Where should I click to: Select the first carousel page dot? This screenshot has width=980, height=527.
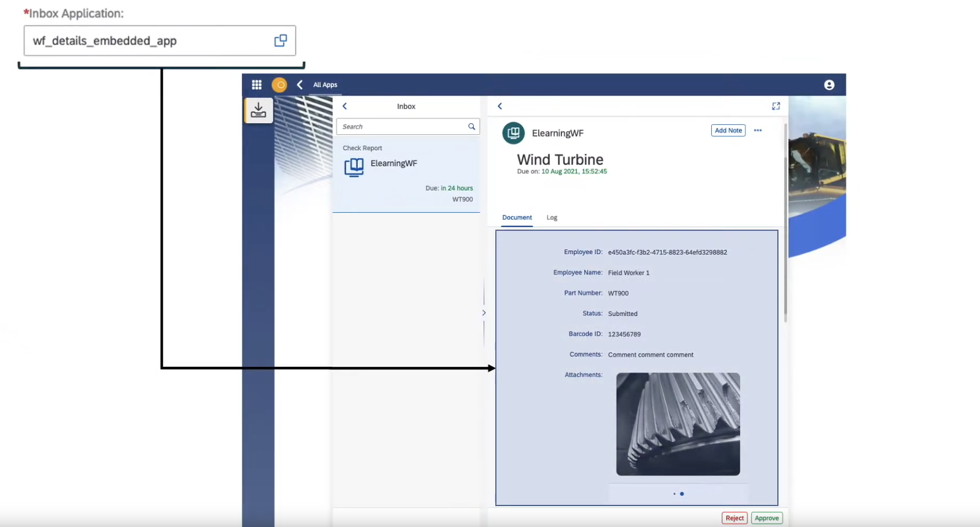coord(674,494)
